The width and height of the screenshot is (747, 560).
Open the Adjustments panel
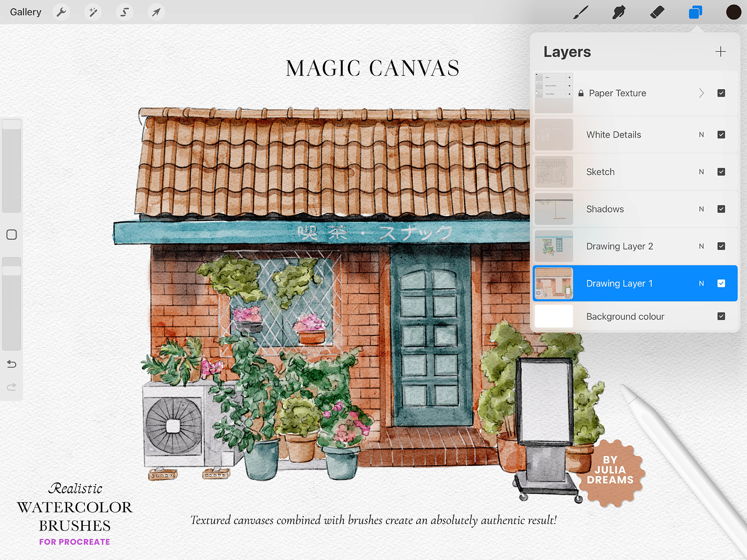click(93, 12)
